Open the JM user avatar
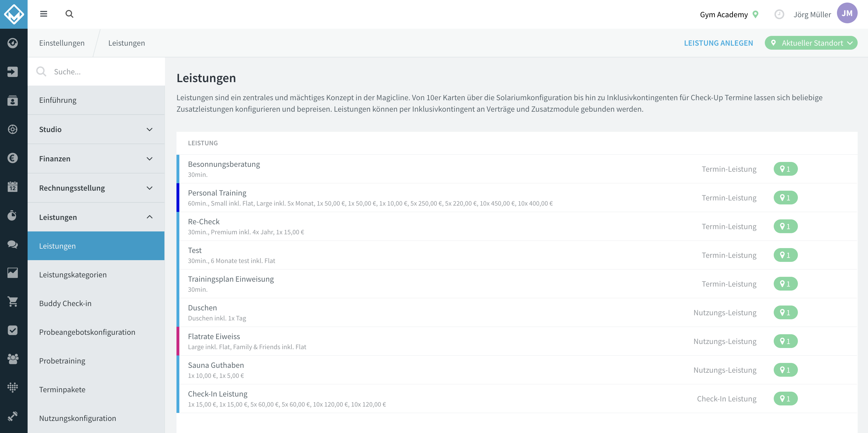The image size is (868, 433). point(847,13)
